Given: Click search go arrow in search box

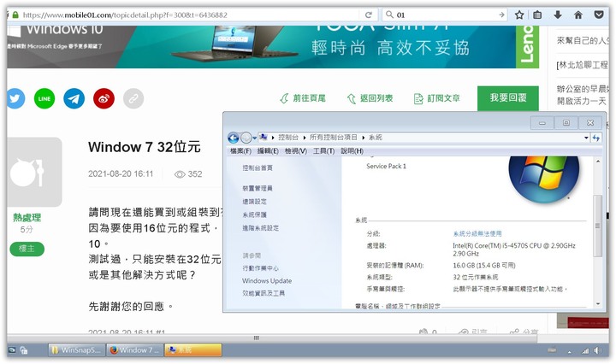Looking at the screenshot, I should pyautogui.click(x=501, y=15).
